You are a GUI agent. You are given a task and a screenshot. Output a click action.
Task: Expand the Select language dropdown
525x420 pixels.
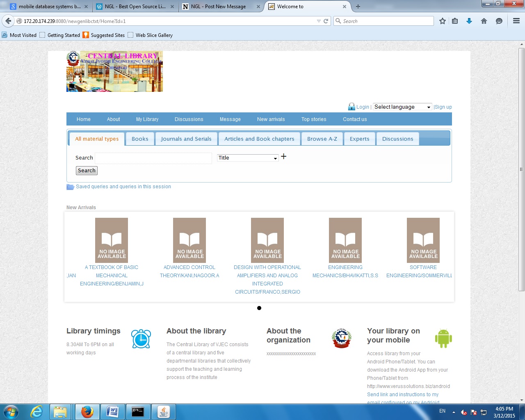click(402, 107)
